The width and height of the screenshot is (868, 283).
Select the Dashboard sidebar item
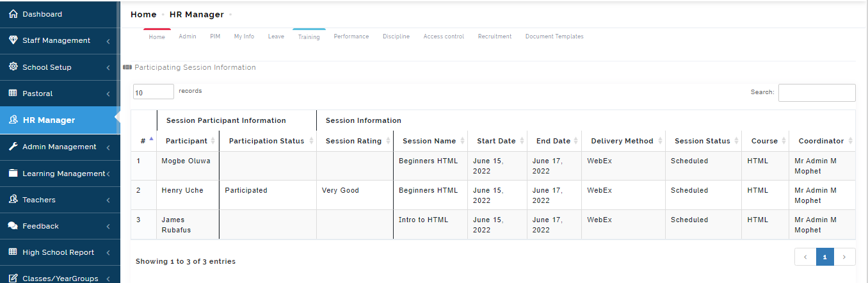tap(60, 14)
